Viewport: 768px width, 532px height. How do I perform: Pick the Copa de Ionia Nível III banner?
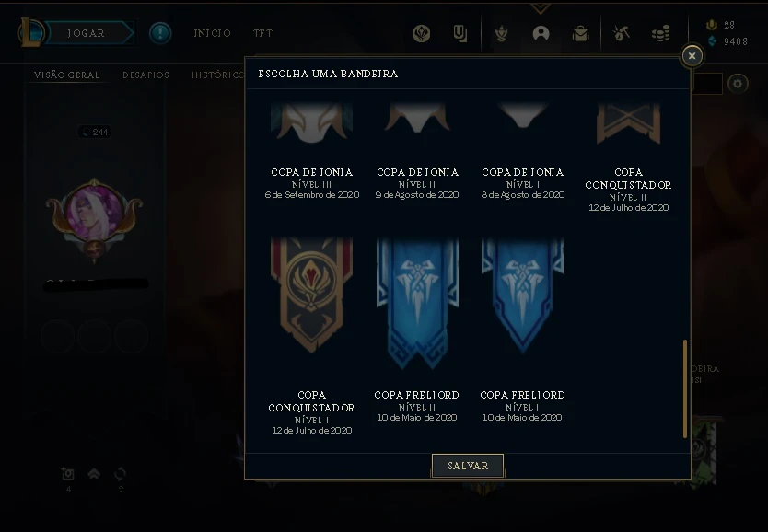tap(311, 151)
